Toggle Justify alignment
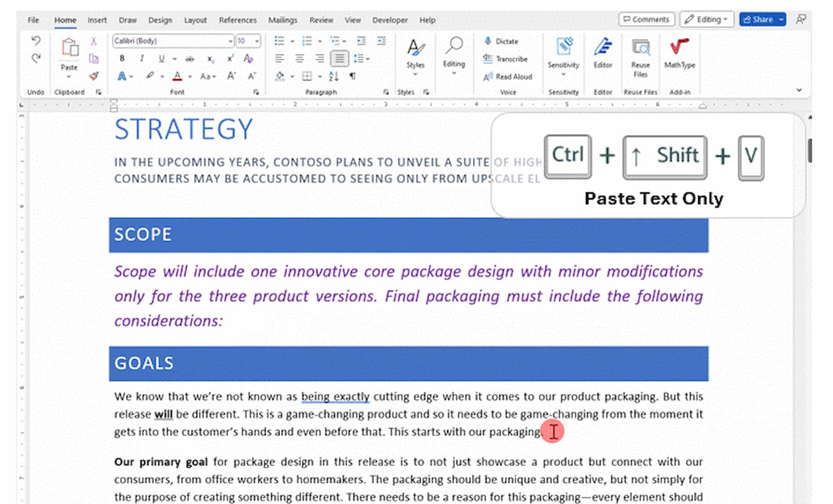 pos(339,59)
